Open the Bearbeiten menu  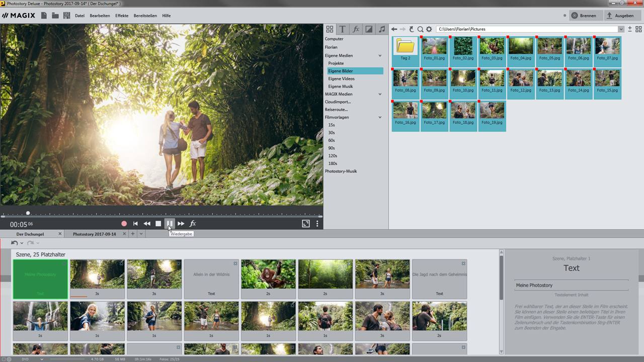(x=100, y=16)
